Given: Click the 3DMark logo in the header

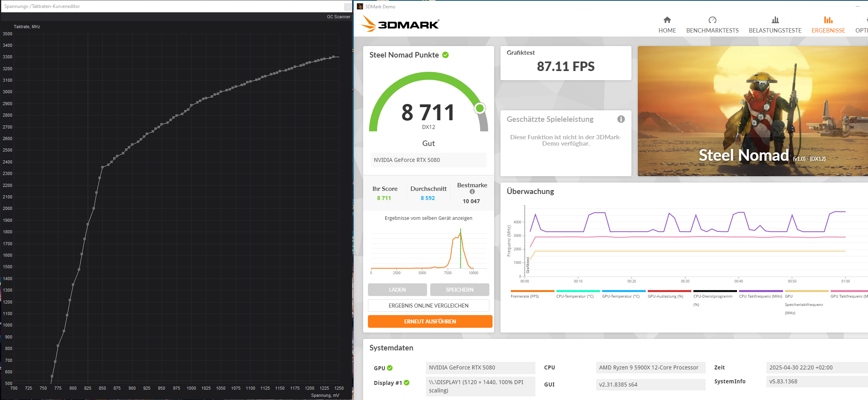Looking at the screenshot, I should [x=400, y=24].
